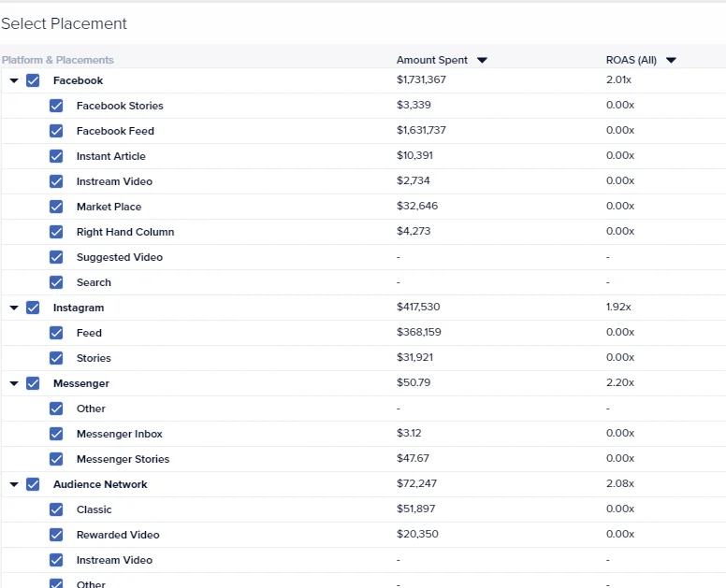This screenshot has height=588, width=726.
Task: Collapse the Instagram placements group
Action: pyautogui.click(x=14, y=308)
